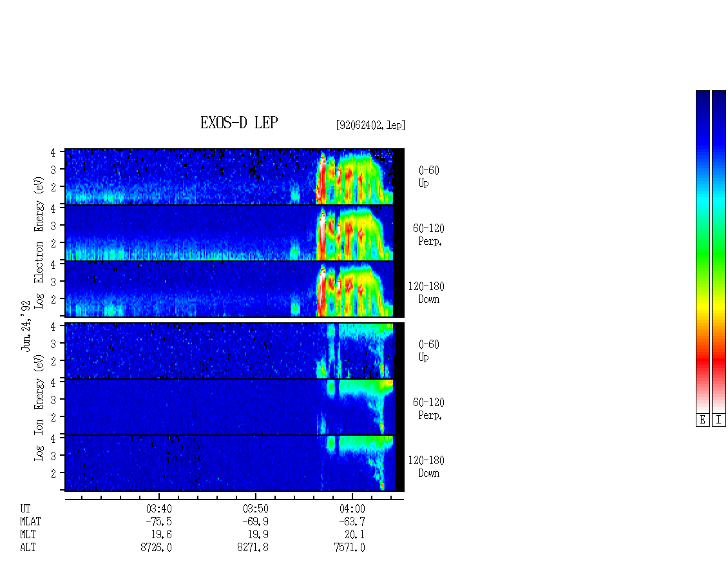
Task: Click the Jun. 24, '92 date label
Action: point(26,326)
